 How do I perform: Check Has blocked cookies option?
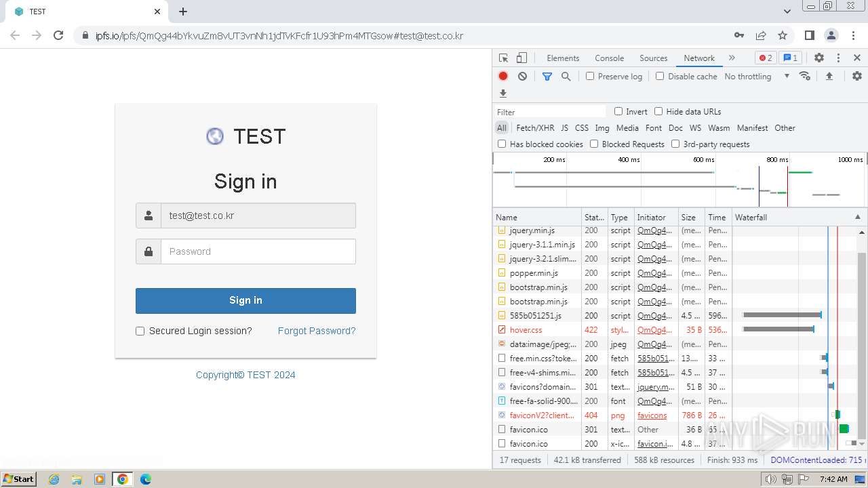pyautogui.click(x=502, y=144)
